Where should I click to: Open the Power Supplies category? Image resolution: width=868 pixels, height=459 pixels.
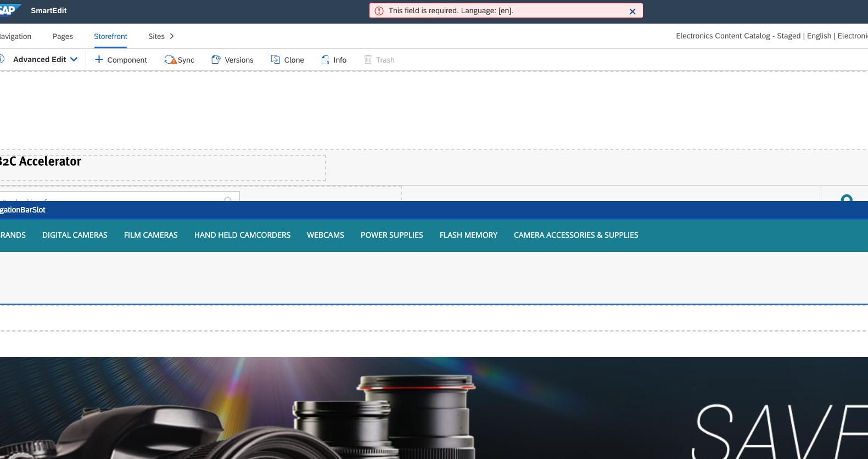pos(392,235)
